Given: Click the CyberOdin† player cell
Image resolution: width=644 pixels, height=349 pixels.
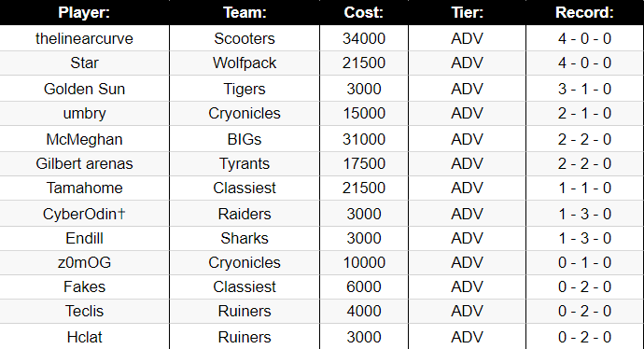Looking at the screenshot, I should (84, 214).
